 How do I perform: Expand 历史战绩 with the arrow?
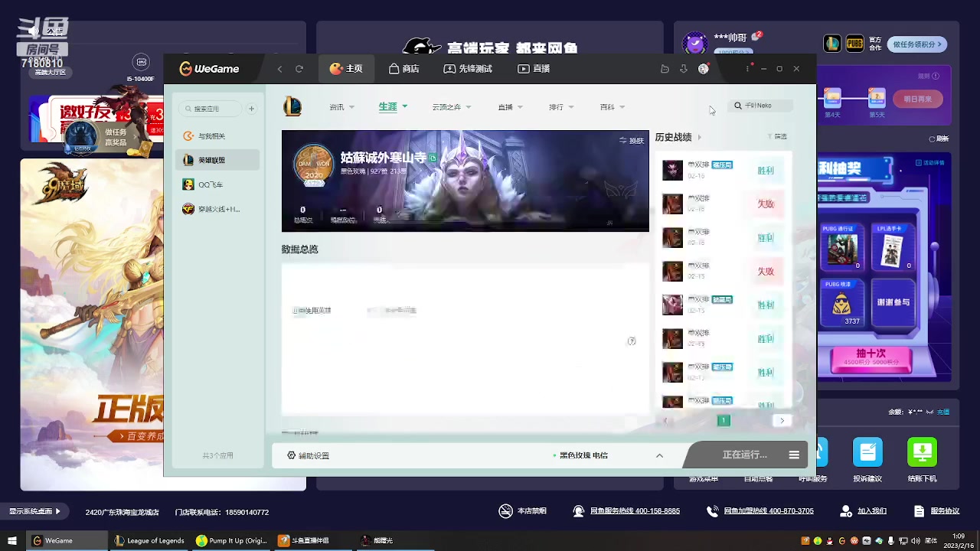pyautogui.click(x=699, y=138)
